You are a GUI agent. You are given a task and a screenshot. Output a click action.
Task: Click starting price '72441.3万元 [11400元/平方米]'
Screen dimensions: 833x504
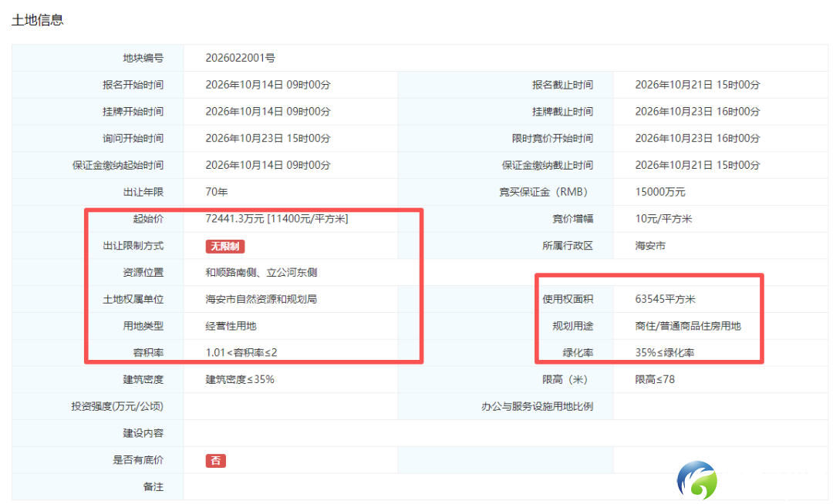(277, 219)
